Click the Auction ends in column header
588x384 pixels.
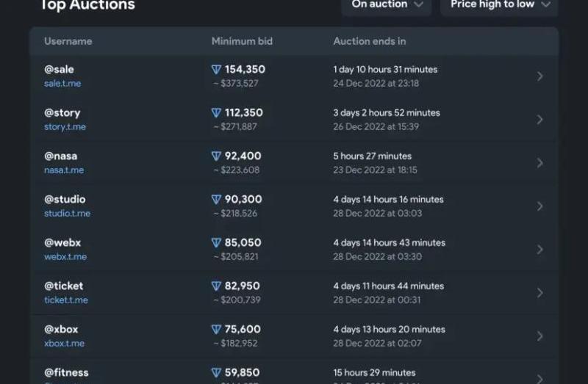pyautogui.click(x=370, y=41)
